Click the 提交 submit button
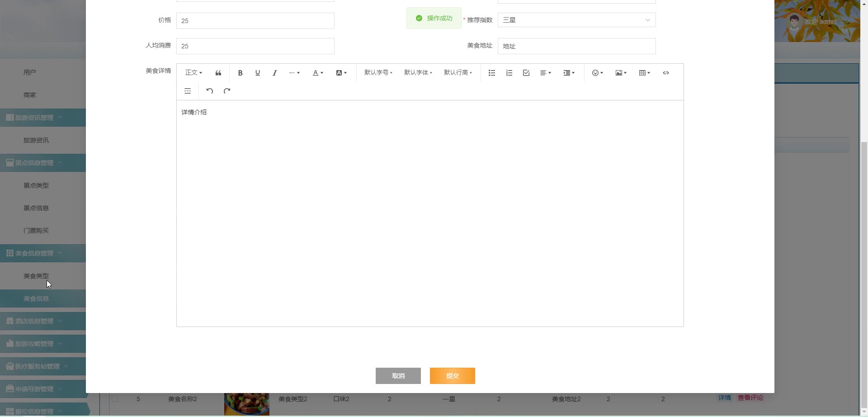Image resolution: width=868 pixels, height=417 pixels. click(x=453, y=376)
